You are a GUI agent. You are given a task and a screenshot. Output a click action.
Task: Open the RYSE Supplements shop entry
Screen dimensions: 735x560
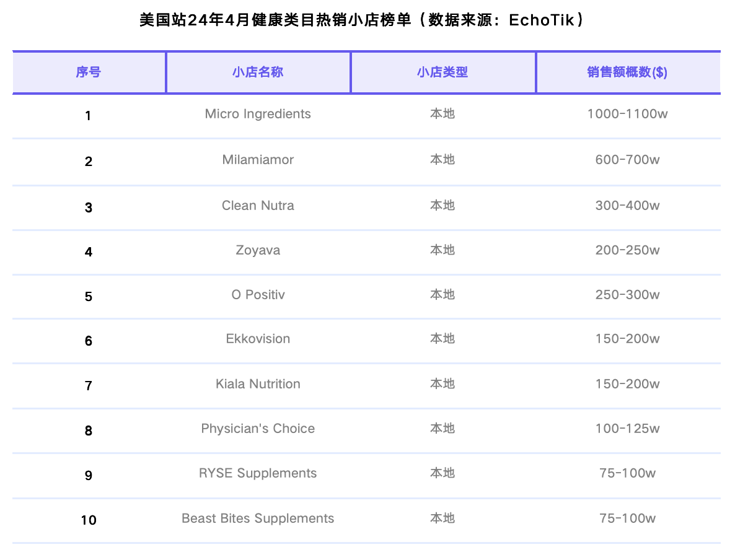tap(258, 473)
